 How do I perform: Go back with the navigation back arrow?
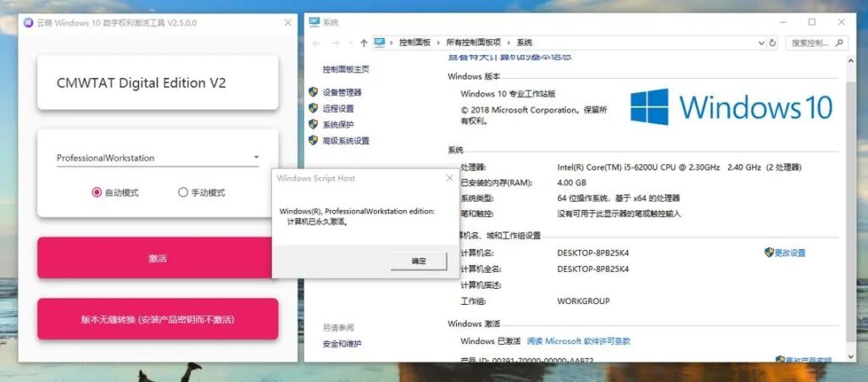(316, 42)
